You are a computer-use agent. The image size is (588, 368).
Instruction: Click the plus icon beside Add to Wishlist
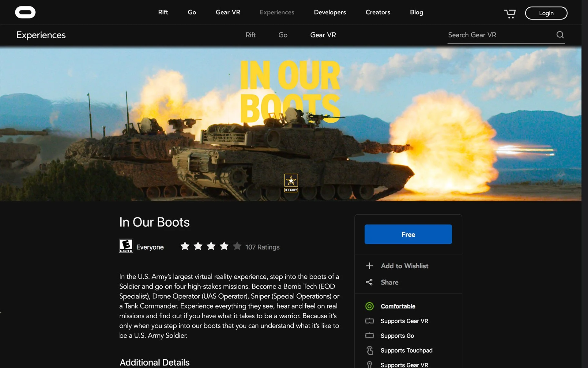click(x=369, y=266)
